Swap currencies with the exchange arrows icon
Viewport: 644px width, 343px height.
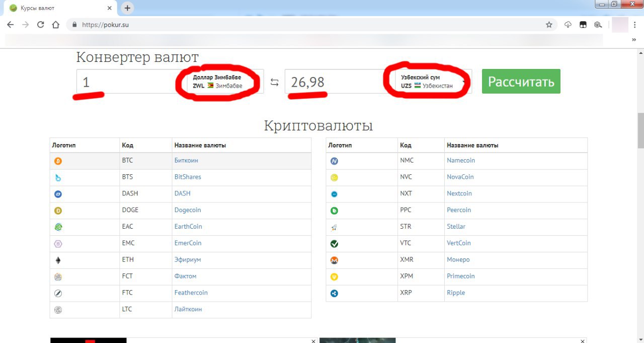point(274,82)
